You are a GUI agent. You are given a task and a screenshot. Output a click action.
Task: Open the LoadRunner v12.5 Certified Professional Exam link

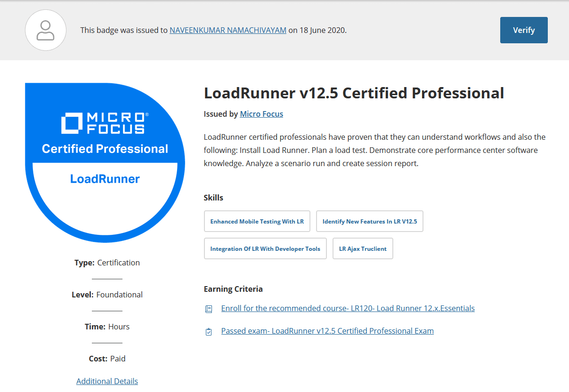pos(327,330)
